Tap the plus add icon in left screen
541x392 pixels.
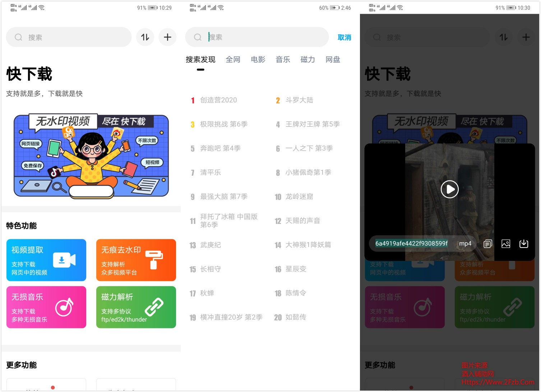click(167, 37)
